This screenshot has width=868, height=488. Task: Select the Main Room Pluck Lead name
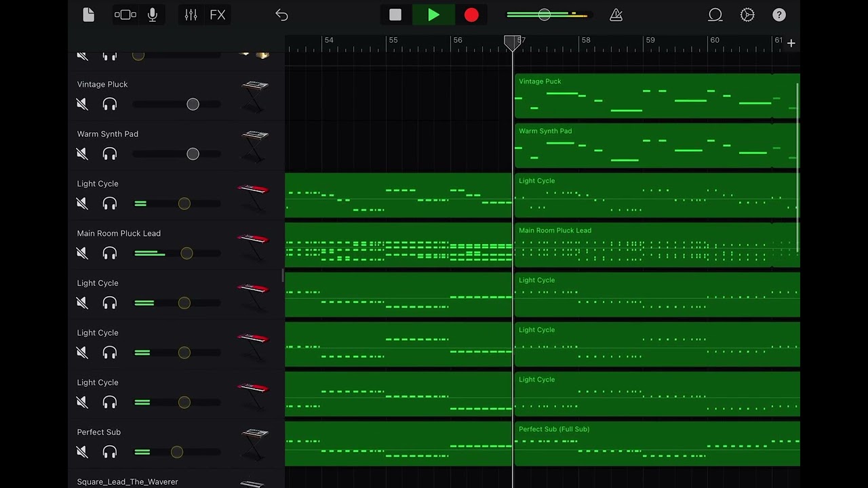click(x=119, y=233)
